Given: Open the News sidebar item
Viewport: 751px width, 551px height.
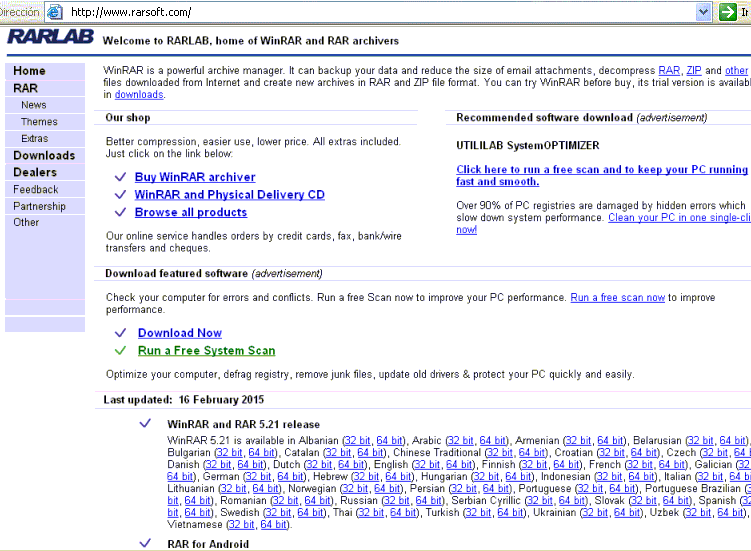Looking at the screenshot, I should click(34, 105).
